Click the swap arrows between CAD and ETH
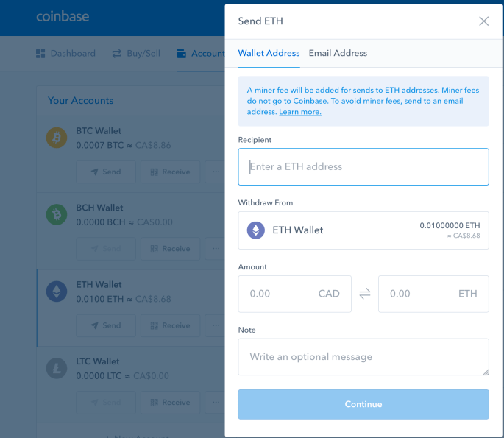 tap(365, 294)
